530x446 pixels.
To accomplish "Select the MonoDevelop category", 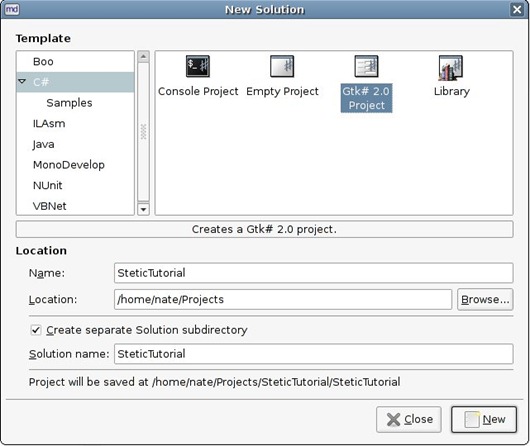I will click(x=69, y=165).
